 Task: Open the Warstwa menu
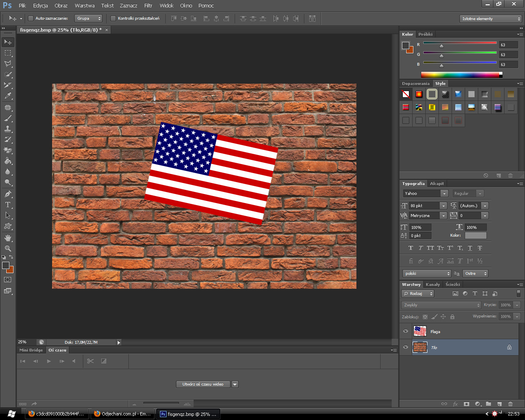point(84,5)
